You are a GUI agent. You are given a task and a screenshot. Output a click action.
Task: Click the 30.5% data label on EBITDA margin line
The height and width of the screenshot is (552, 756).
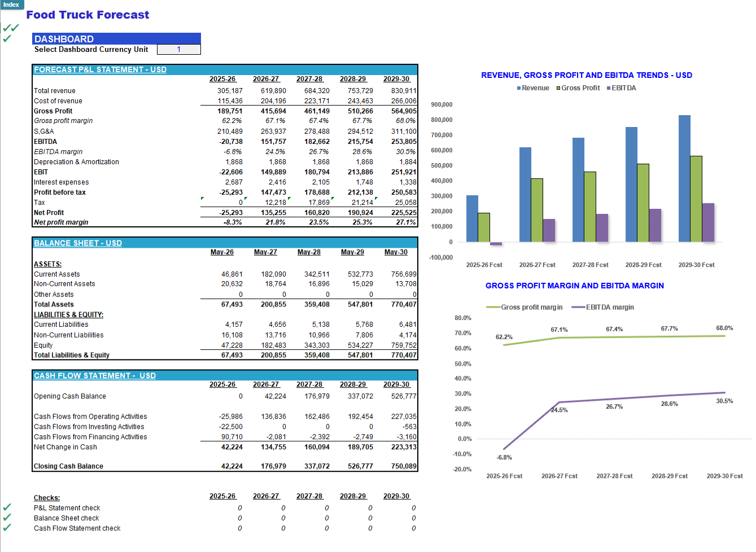pos(724,401)
